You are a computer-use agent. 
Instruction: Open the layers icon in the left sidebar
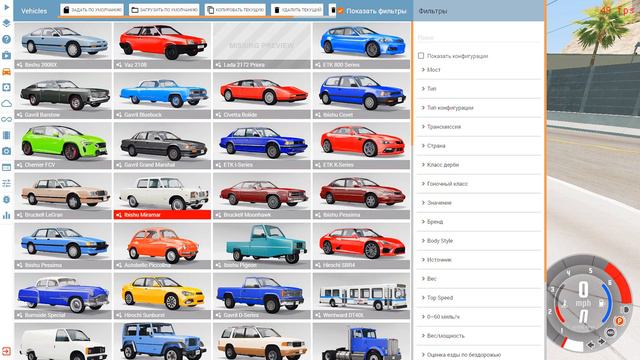(7, 23)
